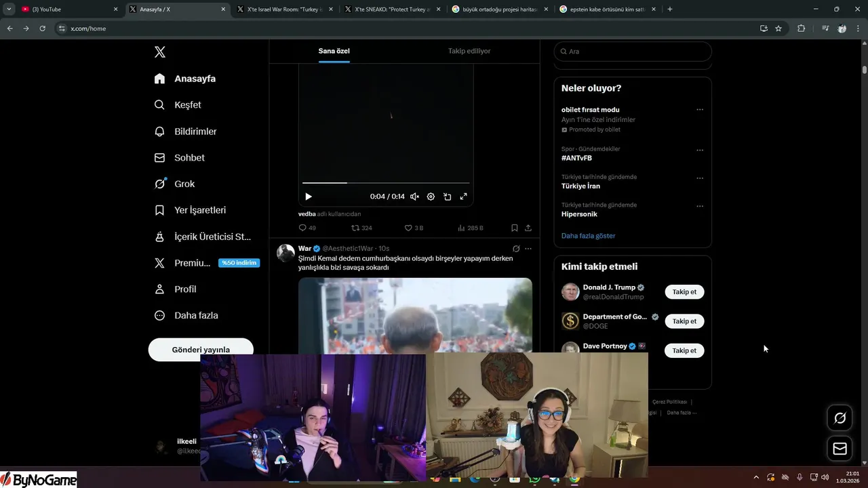Open #ANTvFB trending topic
Image resolution: width=868 pixels, height=488 pixels.
(576, 158)
